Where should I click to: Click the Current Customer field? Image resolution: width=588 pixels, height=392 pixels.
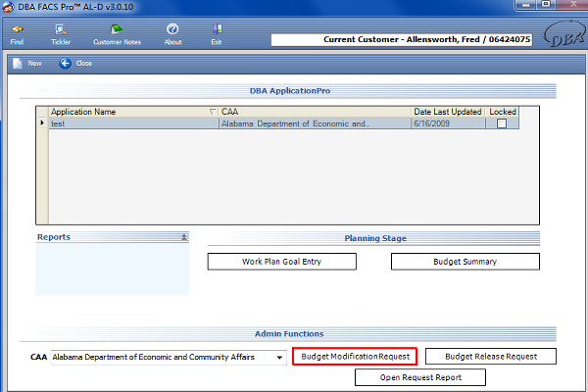click(402, 40)
